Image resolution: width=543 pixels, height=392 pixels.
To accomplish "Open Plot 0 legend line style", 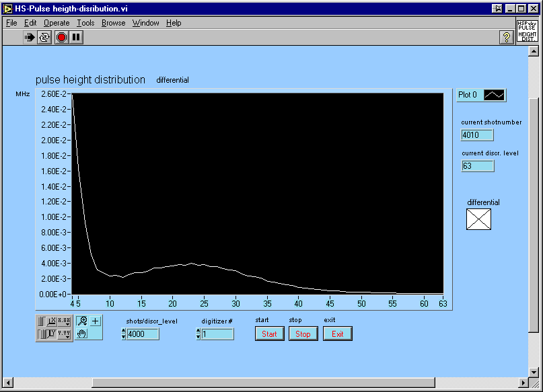I will click(494, 95).
